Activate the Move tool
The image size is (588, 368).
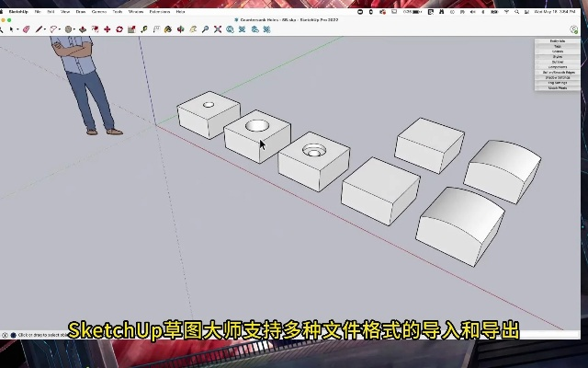click(x=107, y=29)
